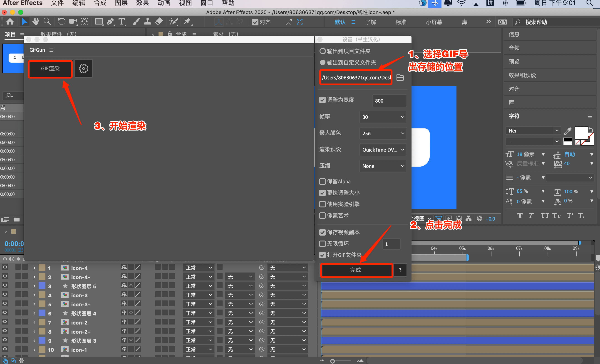Image resolution: width=600 pixels, height=364 pixels.
Task: Click the eyedropper in Character panel
Action: coord(568,131)
